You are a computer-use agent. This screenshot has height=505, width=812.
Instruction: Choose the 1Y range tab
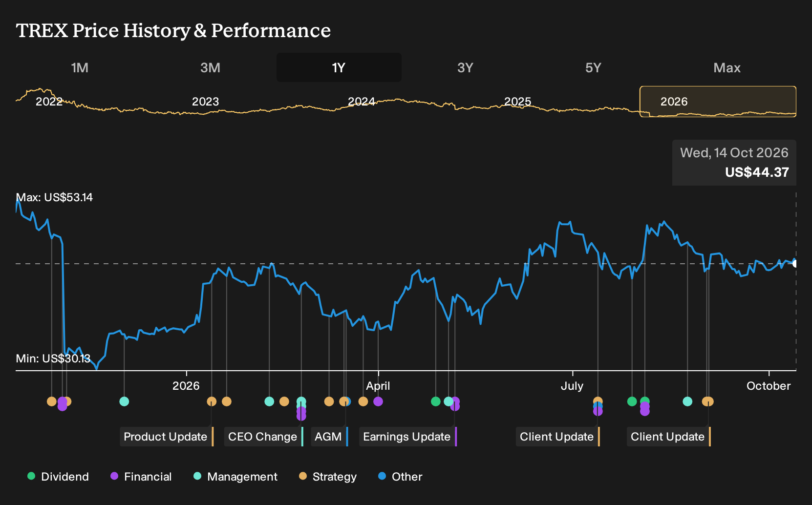(x=339, y=68)
